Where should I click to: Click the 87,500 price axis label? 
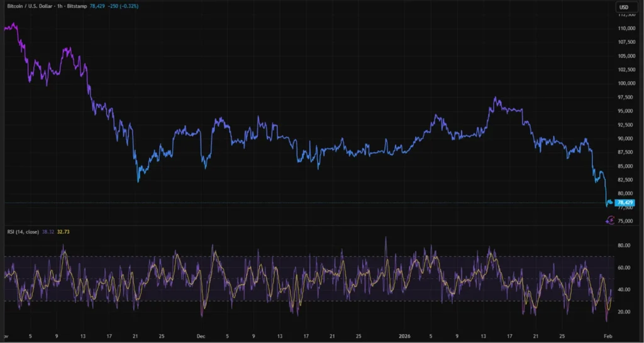(627, 152)
